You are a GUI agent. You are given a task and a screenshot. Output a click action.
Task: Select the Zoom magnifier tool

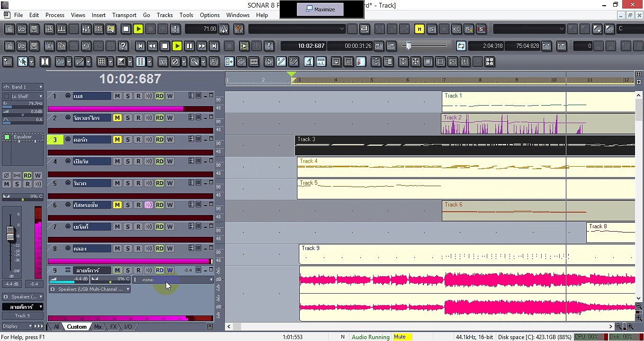coord(194,62)
